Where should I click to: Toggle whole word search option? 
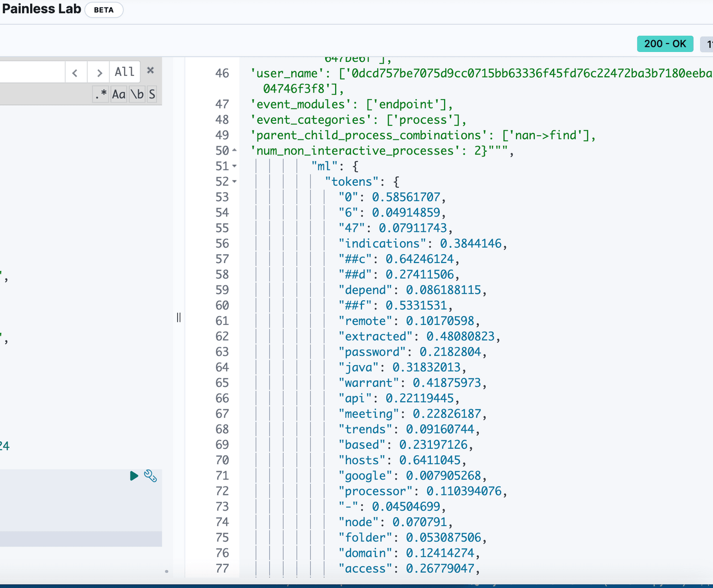point(137,94)
